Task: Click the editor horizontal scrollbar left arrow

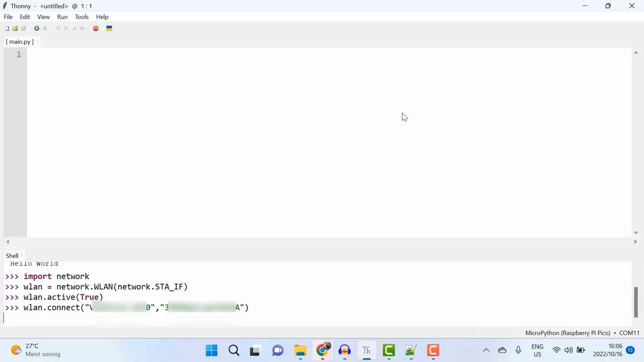Action: tap(8, 242)
